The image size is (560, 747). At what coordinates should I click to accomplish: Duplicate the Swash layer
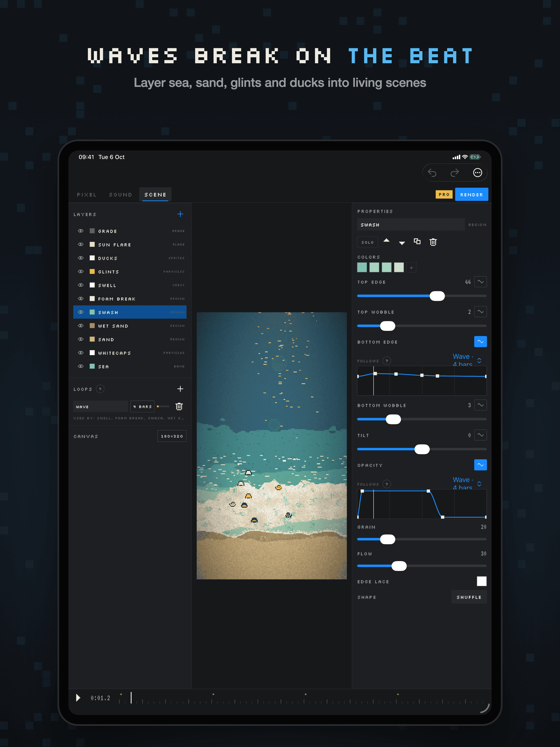417,242
